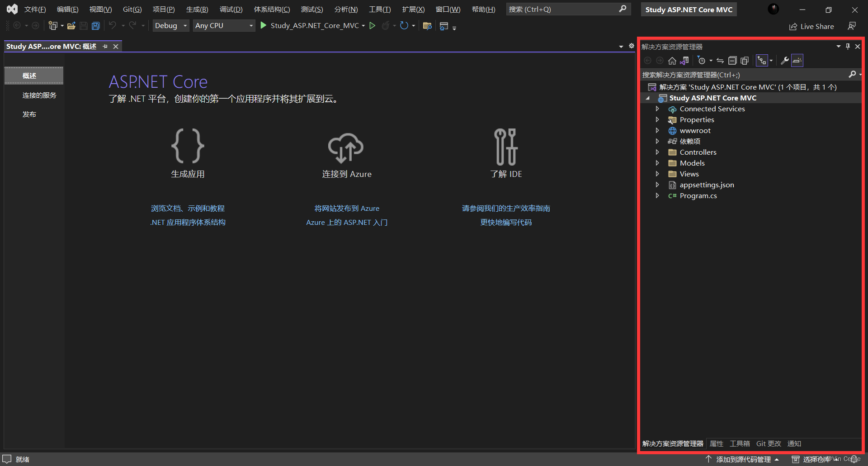Expand the Connected Services node

click(x=657, y=109)
